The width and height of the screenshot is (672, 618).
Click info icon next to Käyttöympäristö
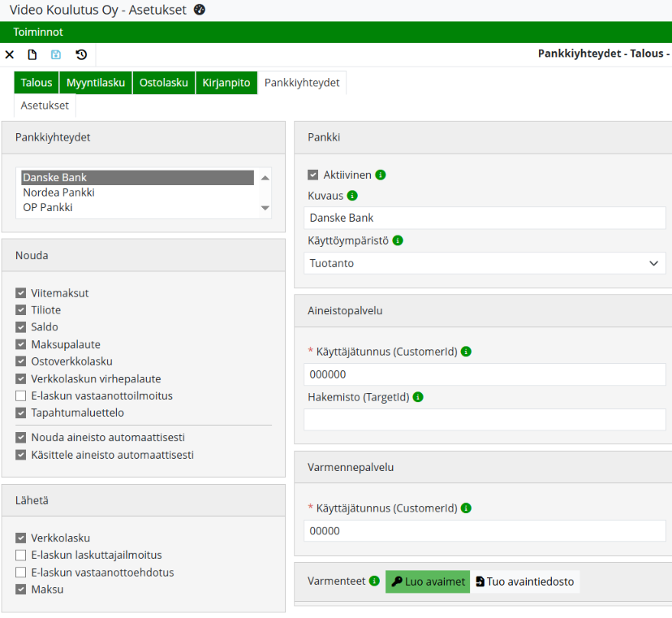tap(398, 240)
